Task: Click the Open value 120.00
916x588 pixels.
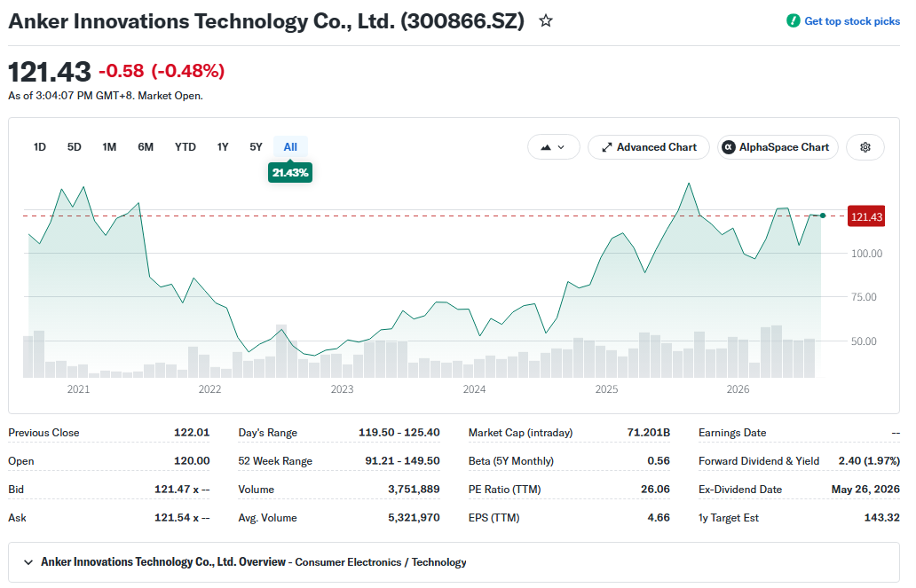Action: tap(192, 460)
